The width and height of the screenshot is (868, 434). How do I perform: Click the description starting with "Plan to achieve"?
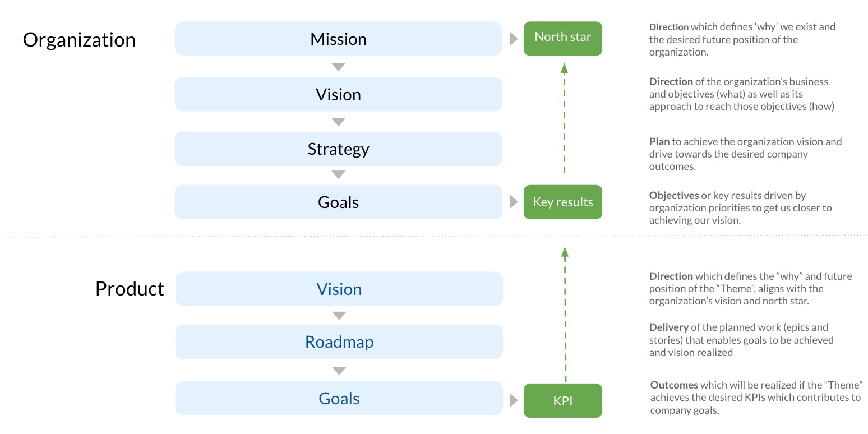tap(745, 154)
